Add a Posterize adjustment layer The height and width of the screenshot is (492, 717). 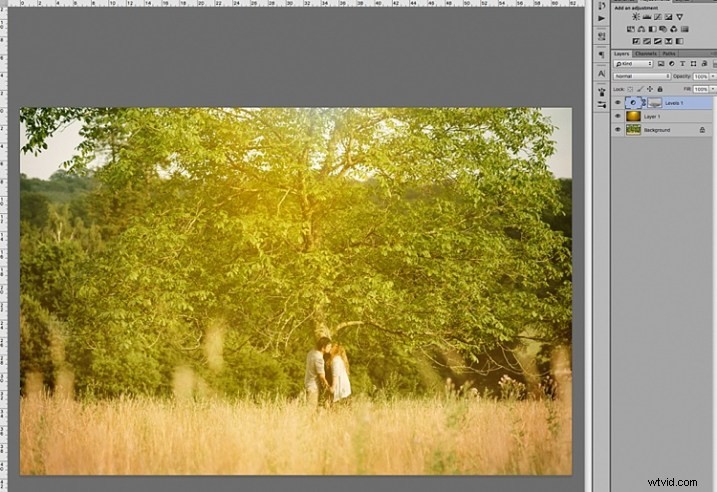click(647, 41)
